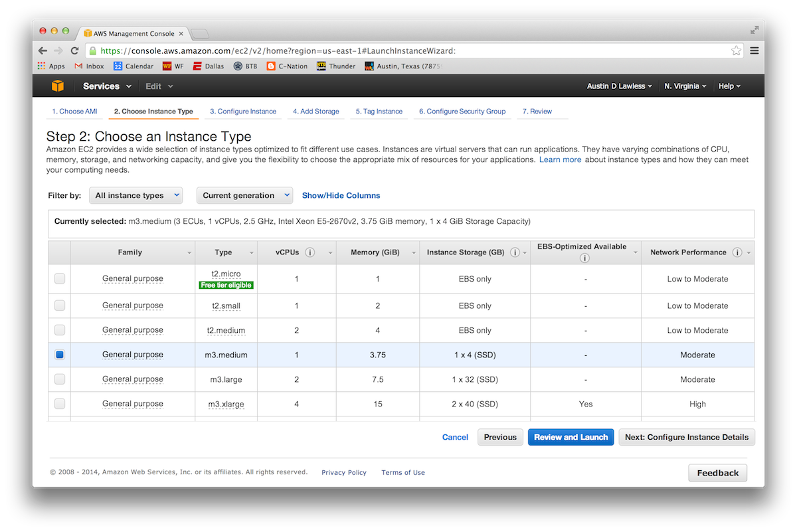Click the orange AWS cube logo
Image resolution: width=797 pixels, height=532 pixels.
pos(58,86)
